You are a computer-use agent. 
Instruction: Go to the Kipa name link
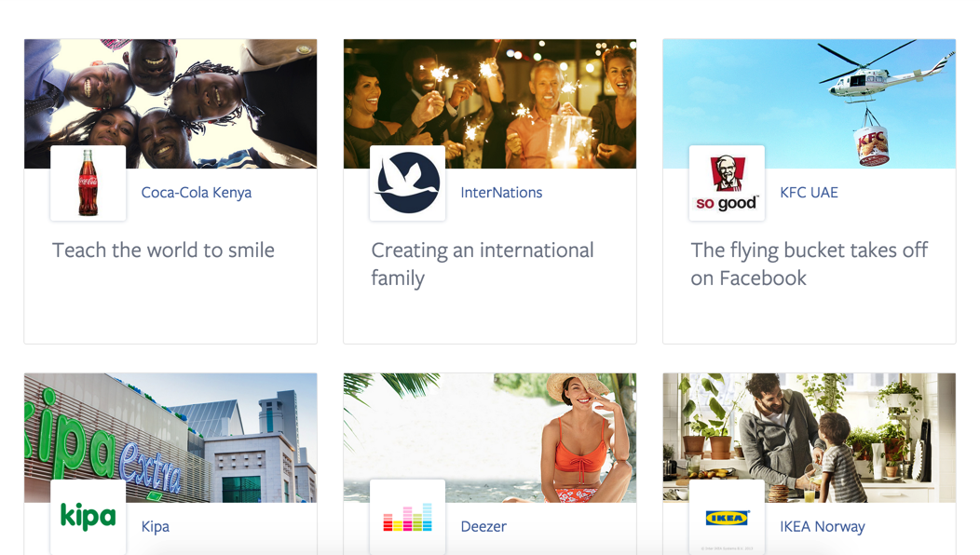tap(155, 527)
